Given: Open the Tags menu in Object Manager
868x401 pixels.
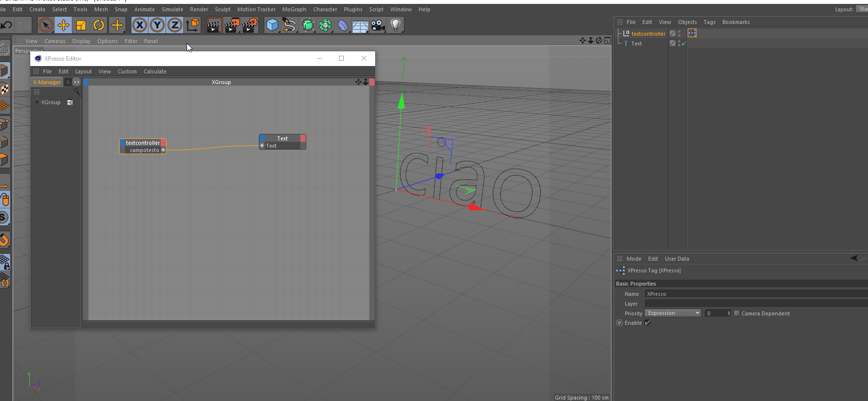Looking at the screenshot, I should (709, 22).
